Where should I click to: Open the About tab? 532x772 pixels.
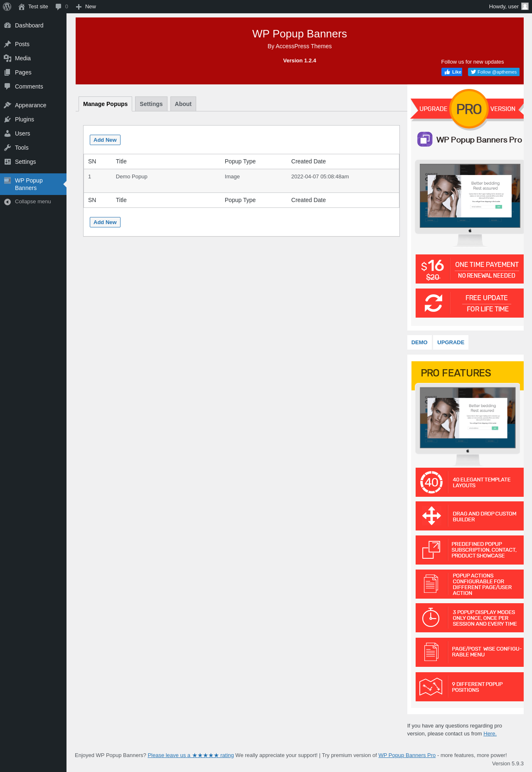(x=183, y=104)
